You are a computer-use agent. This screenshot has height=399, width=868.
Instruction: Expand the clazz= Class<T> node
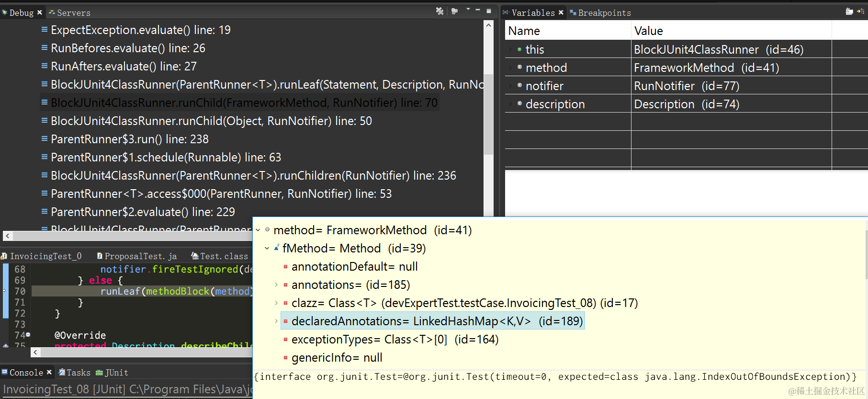click(276, 303)
